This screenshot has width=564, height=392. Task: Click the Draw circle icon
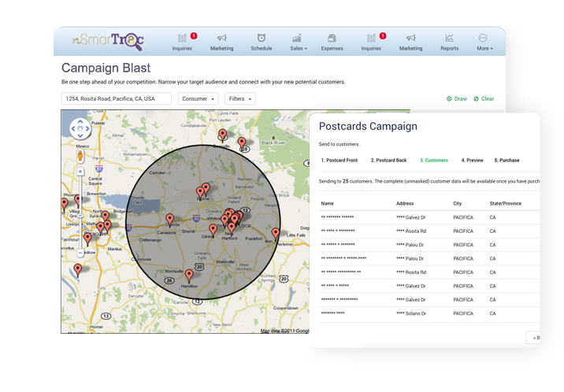449,99
